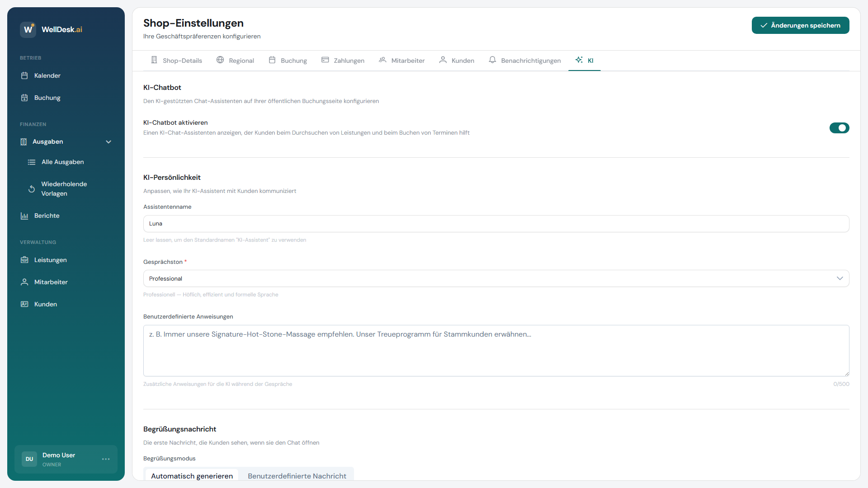Click the globe icon on the Regional tab
This screenshot has width=868, height=488.
point(220,60)
